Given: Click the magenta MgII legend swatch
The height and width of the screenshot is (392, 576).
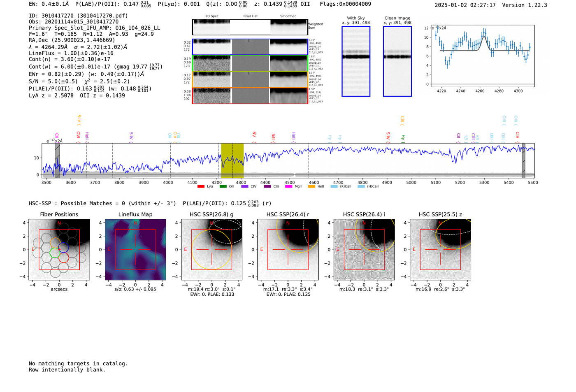Looking at the screenshot, I should tap(288, 187).
